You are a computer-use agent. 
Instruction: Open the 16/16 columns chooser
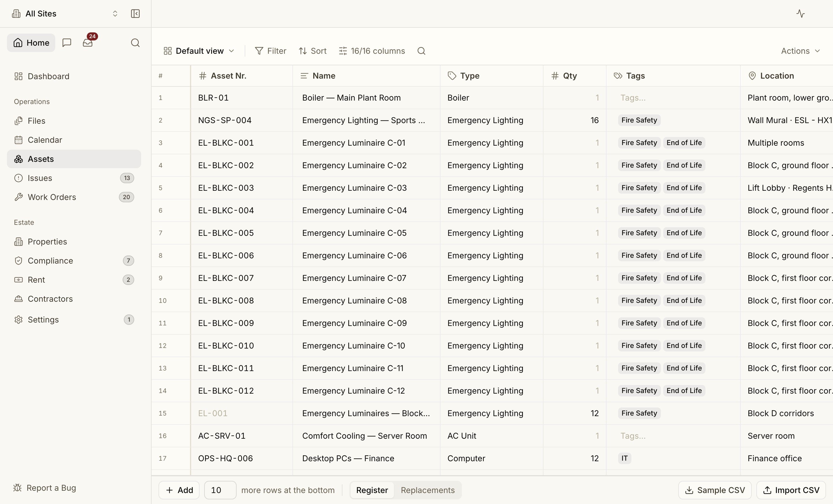click(x=372, y=51)
